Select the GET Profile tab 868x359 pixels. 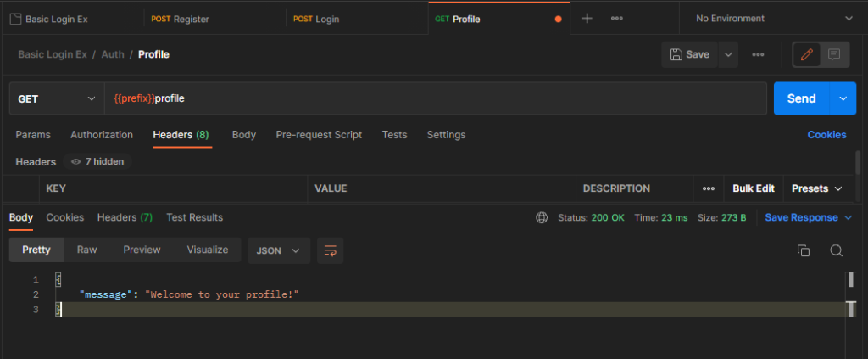[498, 19]
